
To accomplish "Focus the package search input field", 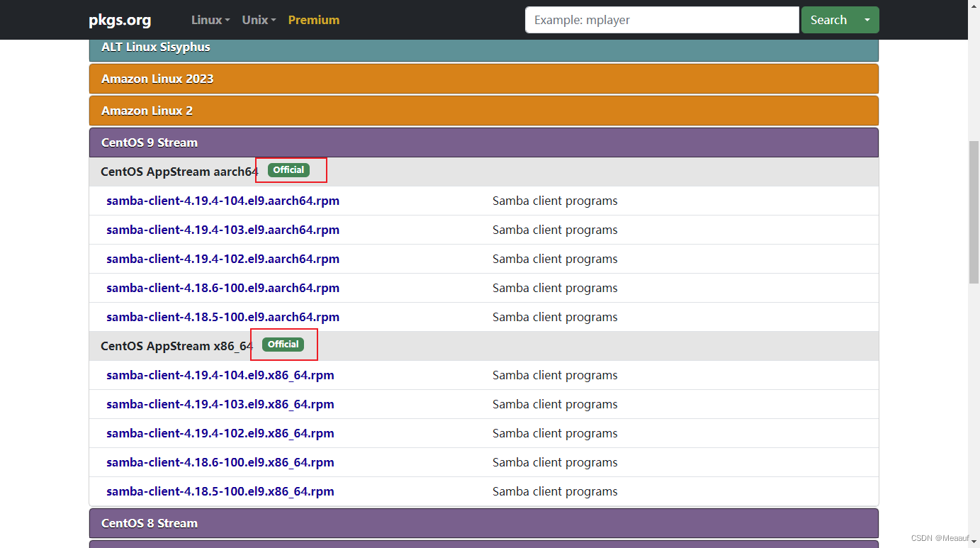I will (662, 20).
